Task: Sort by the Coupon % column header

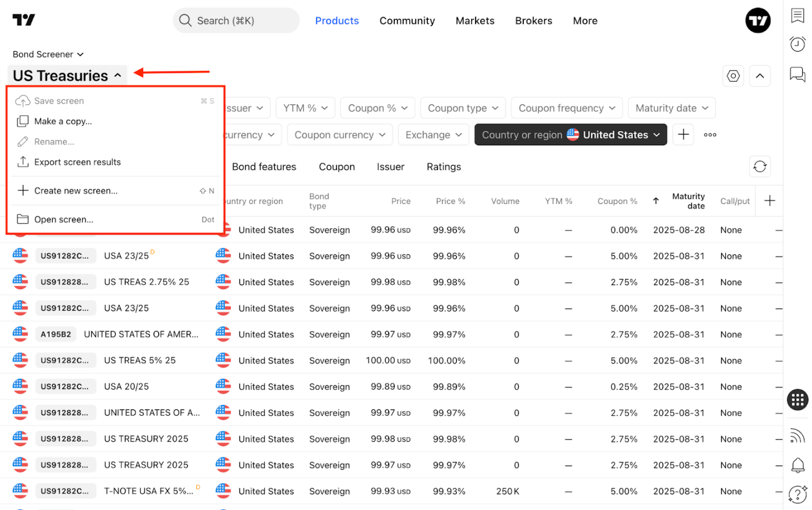Action: click(617, 201)
